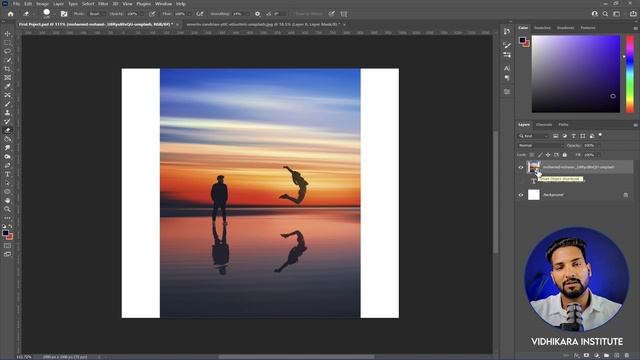Click foreground color swatch in toolbox
Screen dimensions: 640x360
tap(5, 233)
